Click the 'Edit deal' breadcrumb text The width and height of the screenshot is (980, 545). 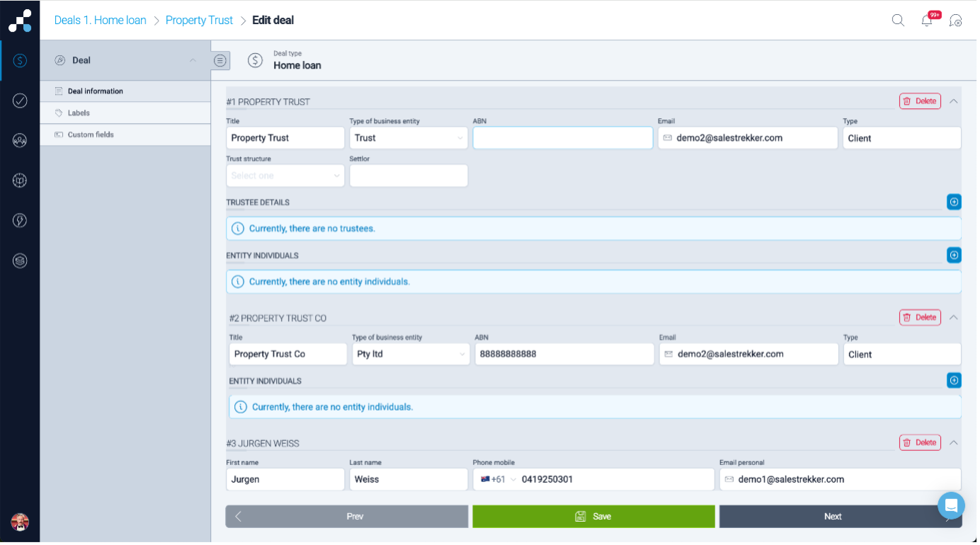click(x=273, y=21)
